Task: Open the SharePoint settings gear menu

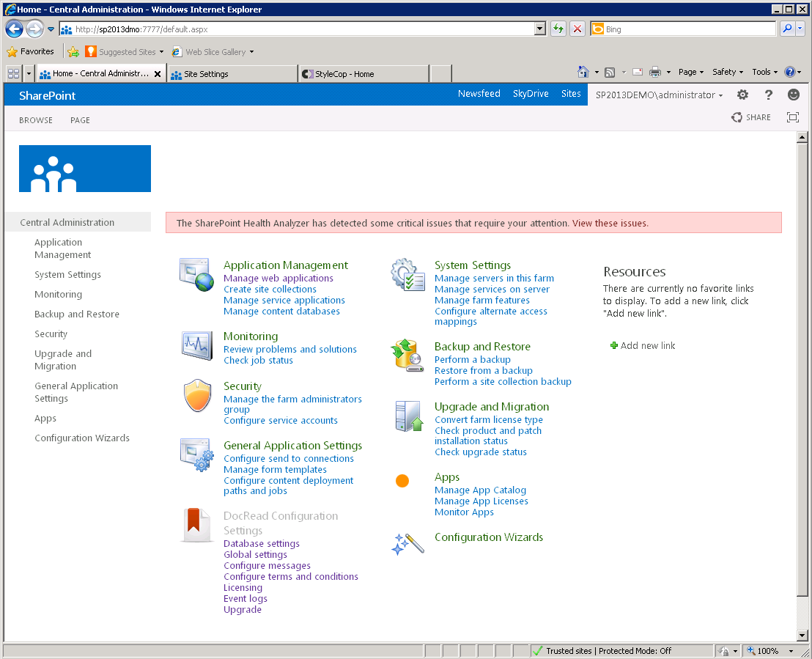Action: tap(742, 95)
